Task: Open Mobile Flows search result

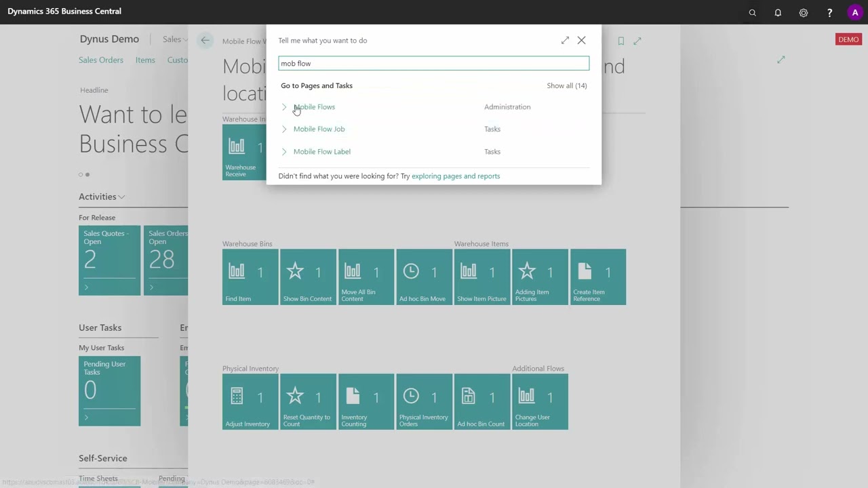Action: coord(314,107)
